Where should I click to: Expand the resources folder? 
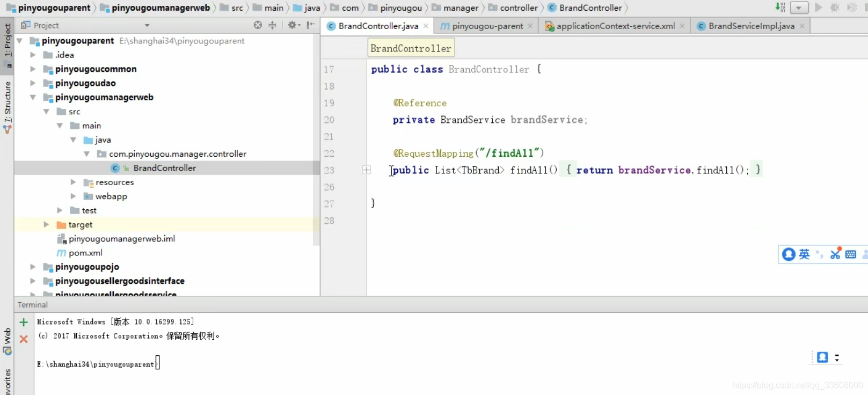pos(73,182)
